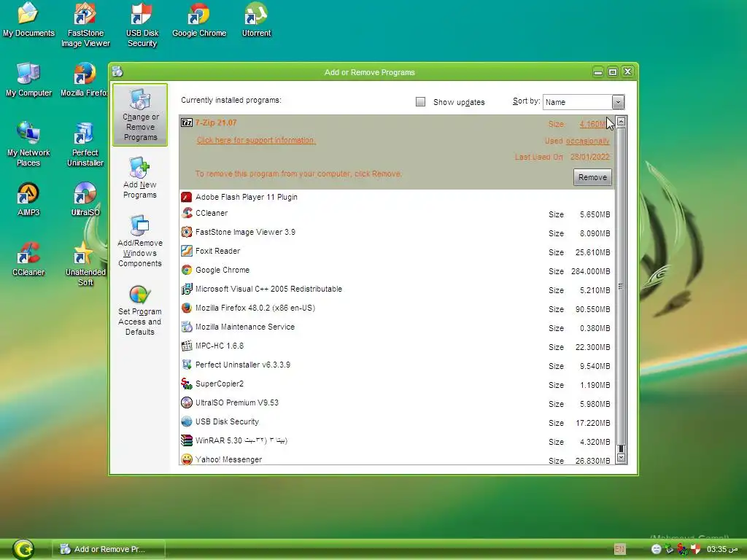The height and width of the screenshot is (560, 747).
Task: Select FastStone Image Viewer 3.9 entry
Action: [398, 233]
